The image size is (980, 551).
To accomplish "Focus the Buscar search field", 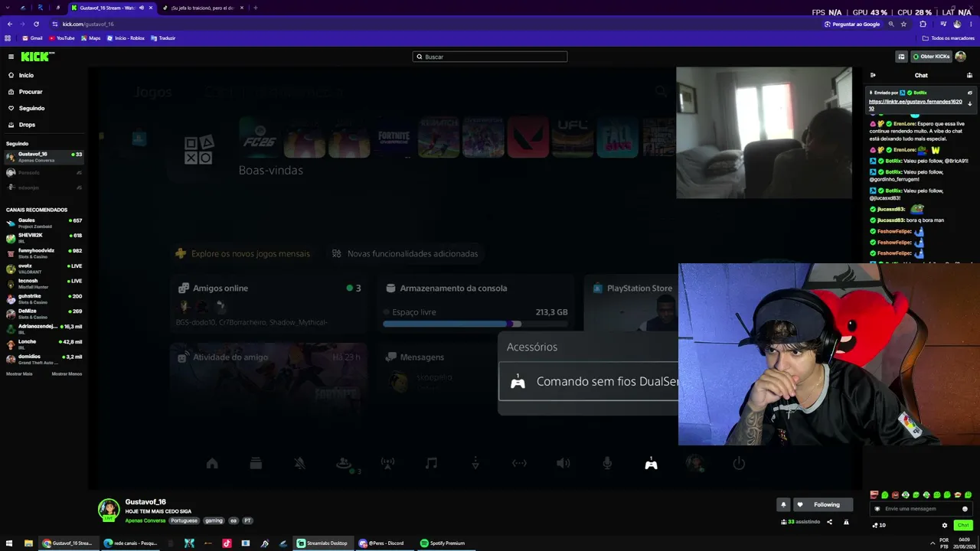I will [490, 57].
